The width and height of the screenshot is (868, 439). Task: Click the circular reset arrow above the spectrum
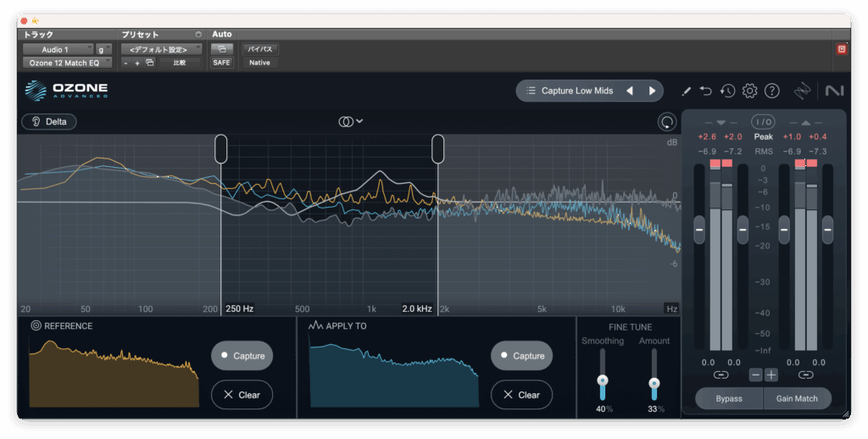(x=667, y=122)
